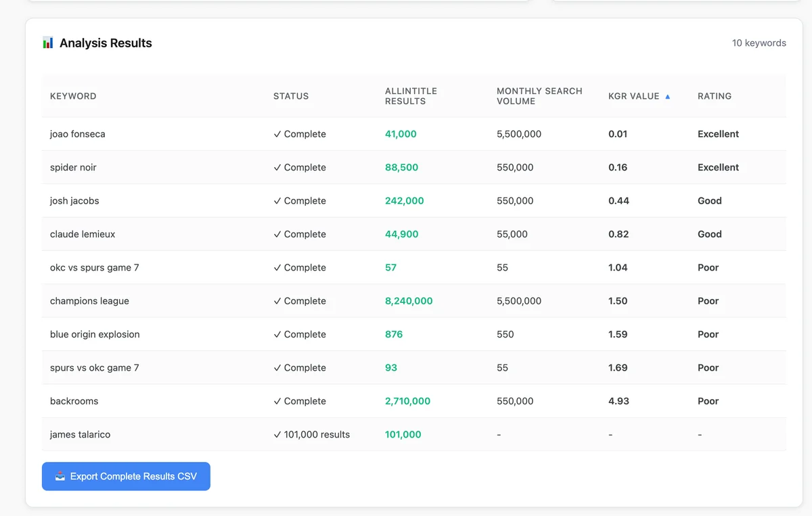Click the 8,240,000 allintitle result

[x=409, y=301]
